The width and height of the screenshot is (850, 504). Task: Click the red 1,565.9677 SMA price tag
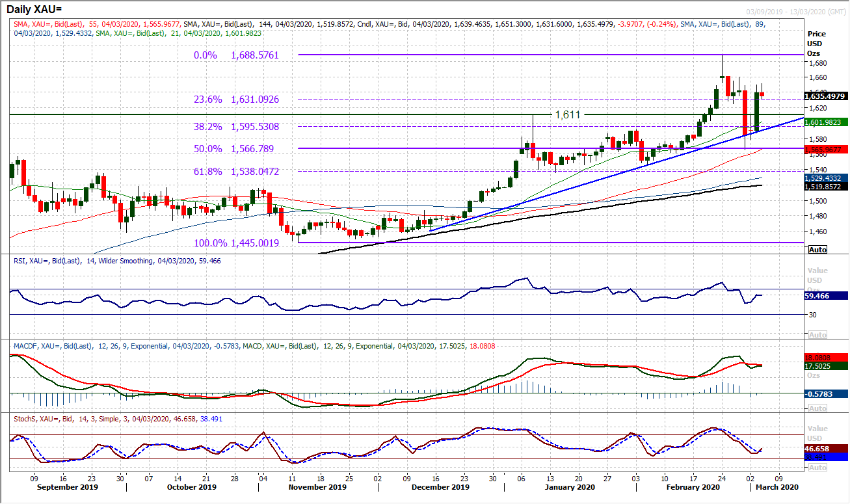[x=826, y=150]
